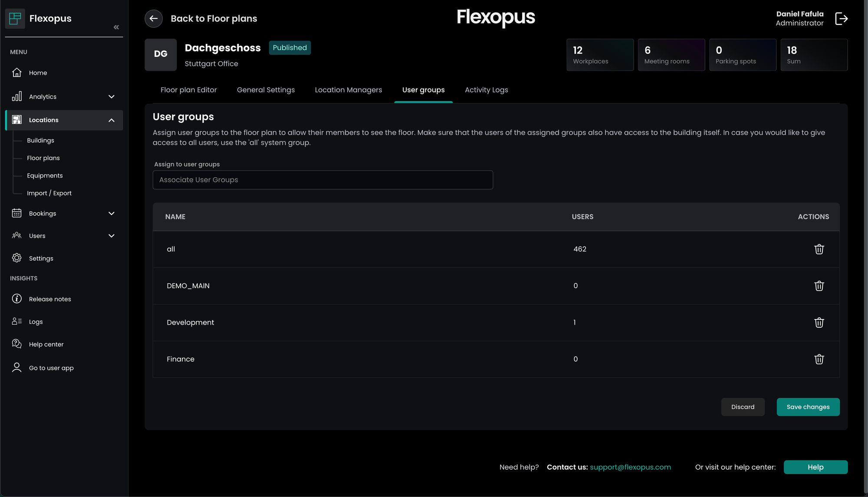The height and width of the screenshot is (497, 868).
Task: Remove the DEMO_MAIN group via trash icon
Action: [819, 286]
